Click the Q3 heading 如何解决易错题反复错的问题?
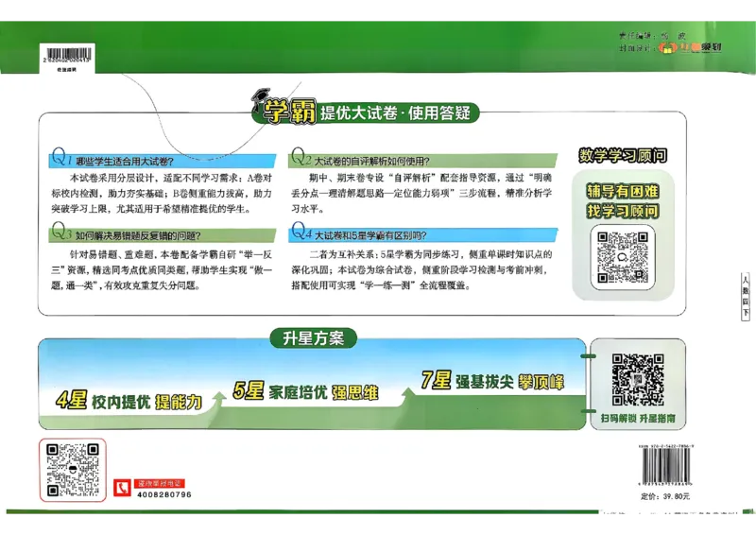This screenshot has height=535, width=756. click(138, 236)
